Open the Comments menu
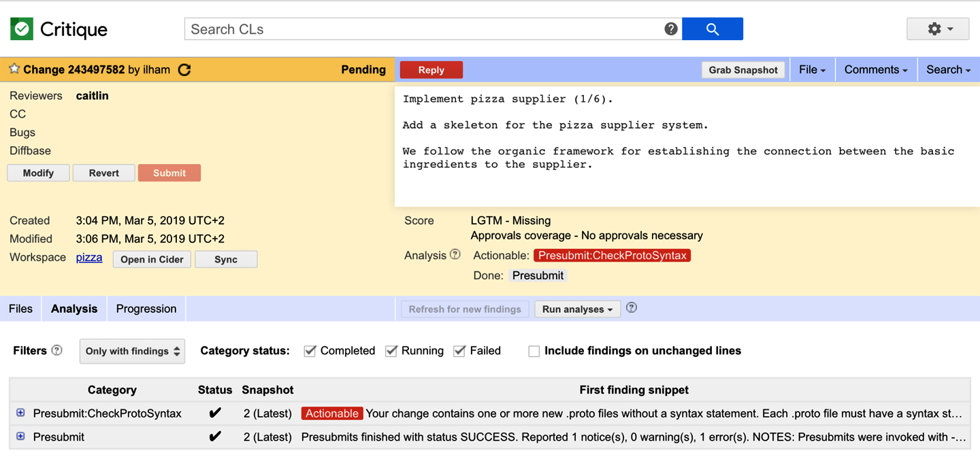980x463 pixels. coord(875,69)
